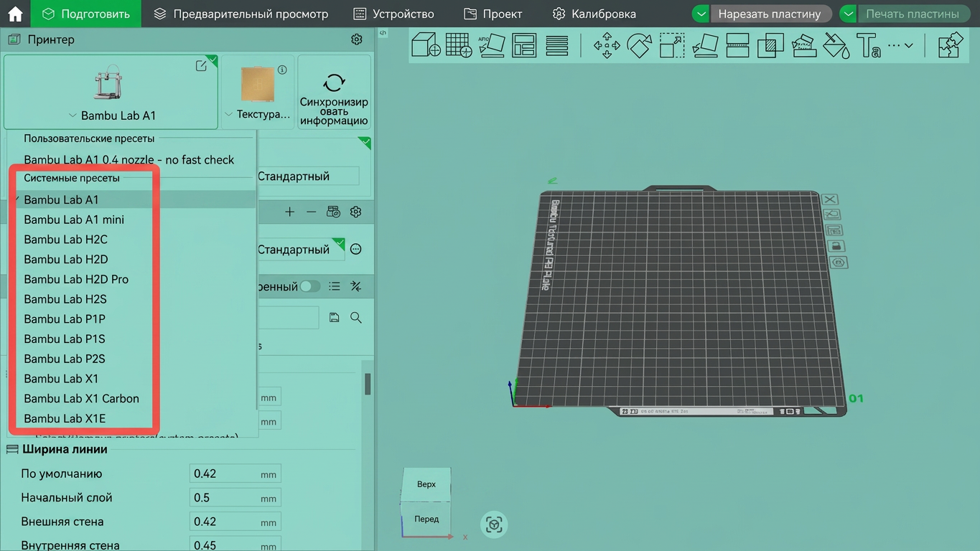
Task: Open the textured plate type dropdown
Action: point(258,92)
